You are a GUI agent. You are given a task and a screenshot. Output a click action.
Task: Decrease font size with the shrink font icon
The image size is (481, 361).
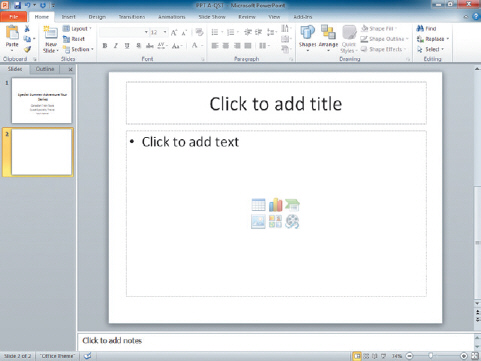coord(184,32)
